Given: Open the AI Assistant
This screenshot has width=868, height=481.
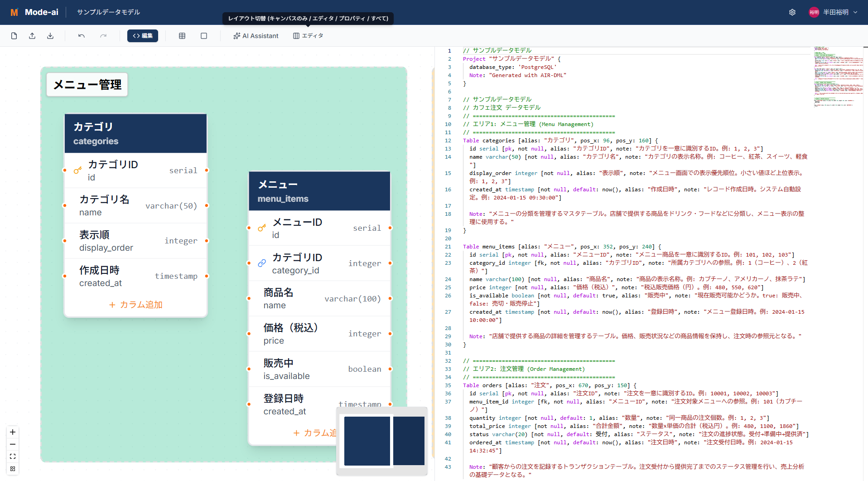Looking at the screenshot, I should coord(256,36).
